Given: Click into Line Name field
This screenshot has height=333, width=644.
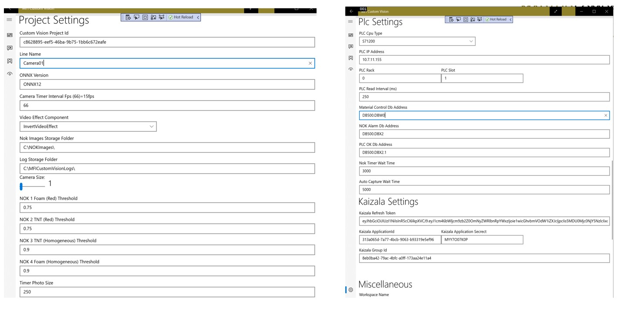Looking at the screenshot, I should pos(167,63).
